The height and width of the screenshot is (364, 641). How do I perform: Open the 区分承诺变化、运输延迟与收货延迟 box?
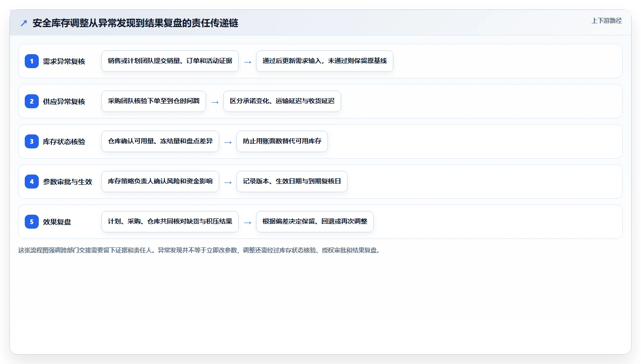(282, 101)
